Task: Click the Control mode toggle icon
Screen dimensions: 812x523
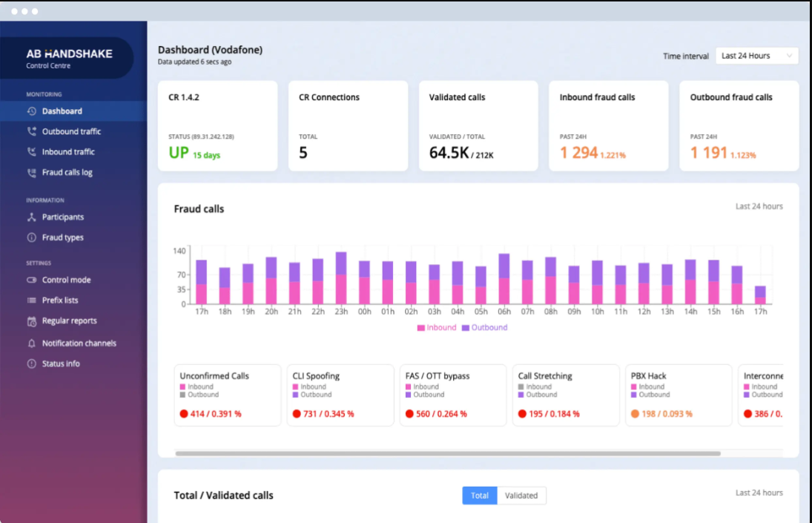Action: point(32,280)
